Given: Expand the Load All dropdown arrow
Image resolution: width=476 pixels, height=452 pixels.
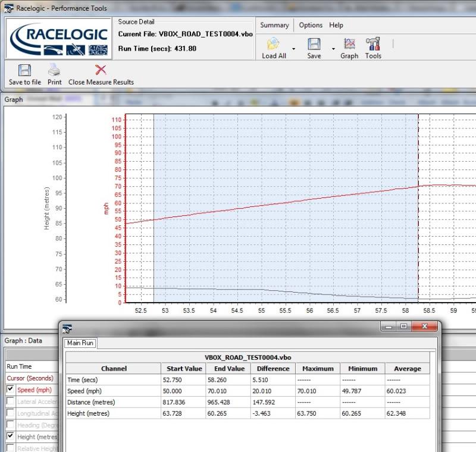Looking at the screenshot, I should click(293, 48).
